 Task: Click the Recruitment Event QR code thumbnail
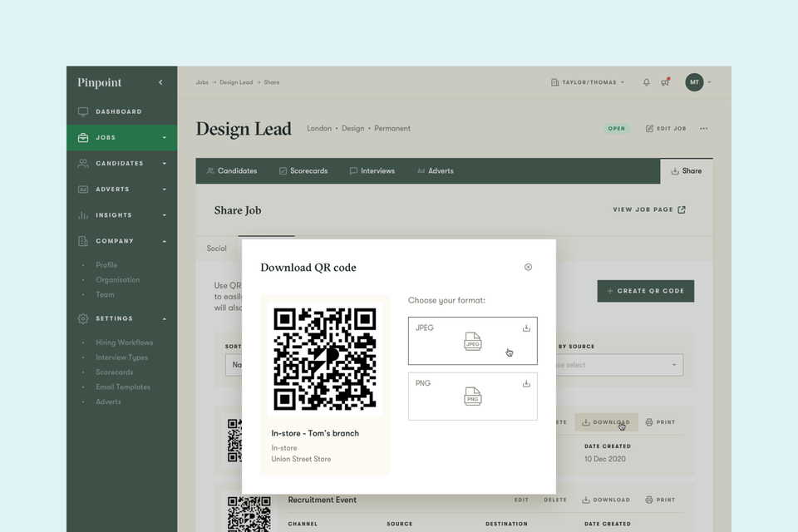(249, 515)
